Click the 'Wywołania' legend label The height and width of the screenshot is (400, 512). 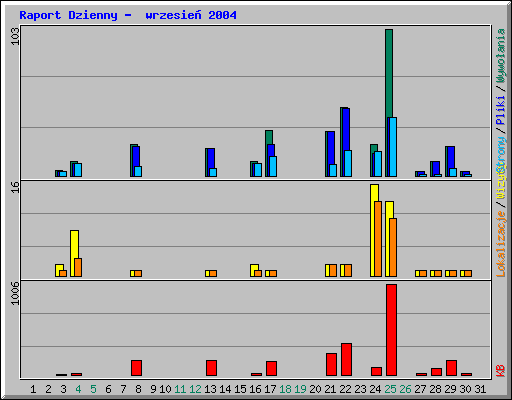tap(501, 56)
